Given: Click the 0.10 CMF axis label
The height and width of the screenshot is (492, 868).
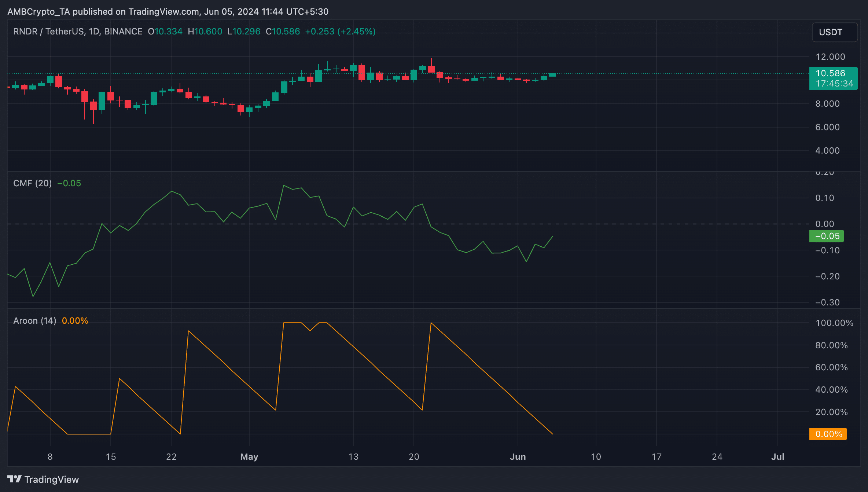Looking at the screenshot, I should click(x=825, y=198).
